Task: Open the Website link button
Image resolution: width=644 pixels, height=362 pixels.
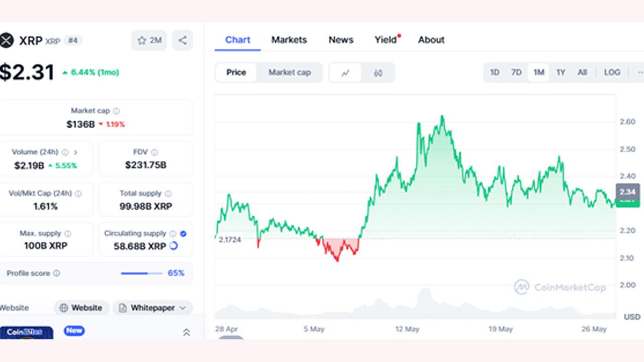Action: [x=81, y=308]
